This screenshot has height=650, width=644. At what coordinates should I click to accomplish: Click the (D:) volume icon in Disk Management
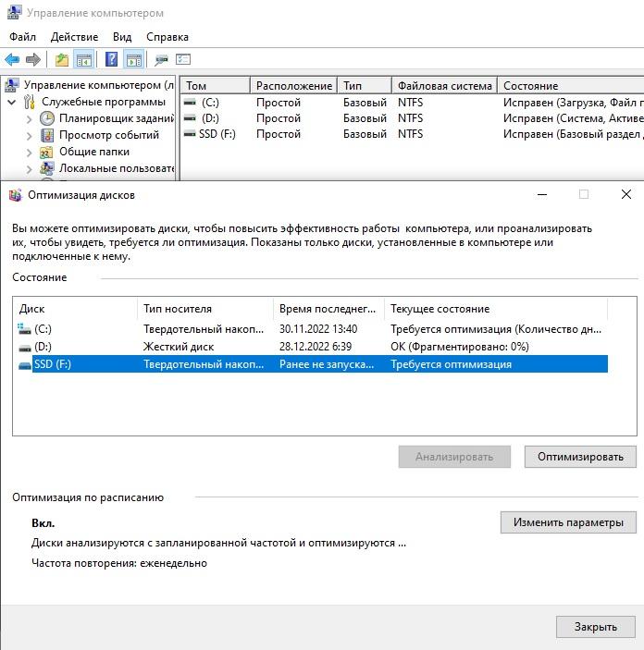[190, 118]
